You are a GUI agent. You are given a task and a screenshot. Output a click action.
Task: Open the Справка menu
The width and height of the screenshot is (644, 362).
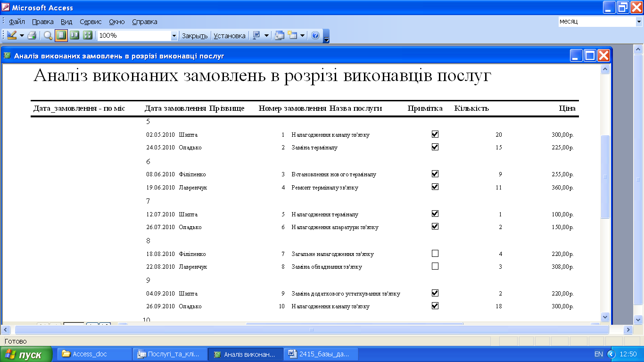tap(145, 22)
